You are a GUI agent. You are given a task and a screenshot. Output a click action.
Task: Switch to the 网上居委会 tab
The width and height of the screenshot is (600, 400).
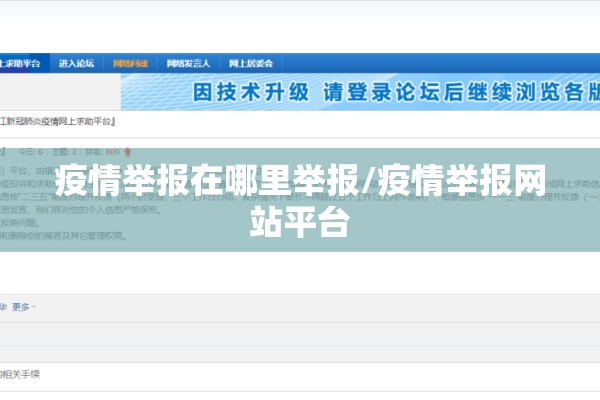coord(251,63)
